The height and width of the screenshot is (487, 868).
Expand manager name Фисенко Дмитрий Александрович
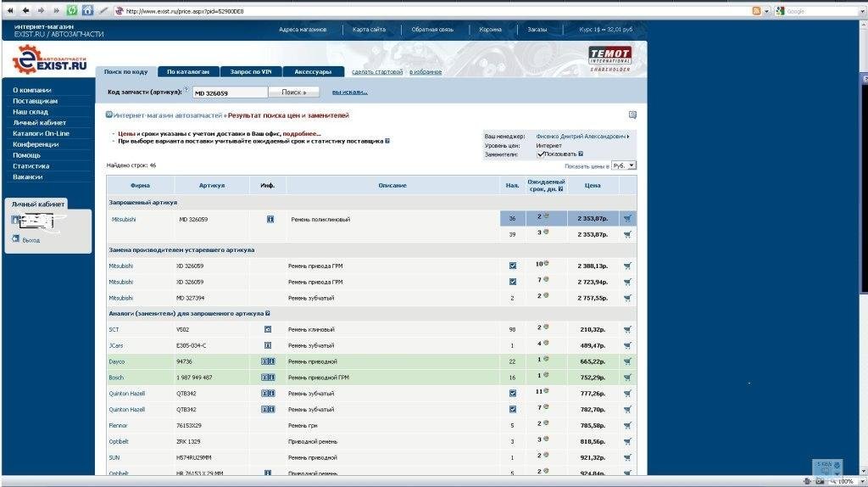[x=628, y=136]
